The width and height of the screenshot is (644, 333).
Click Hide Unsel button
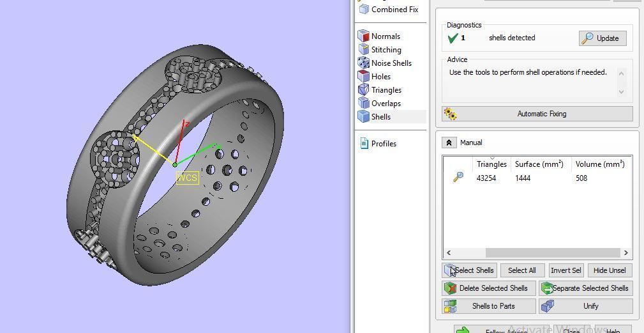tap(610, 270)
